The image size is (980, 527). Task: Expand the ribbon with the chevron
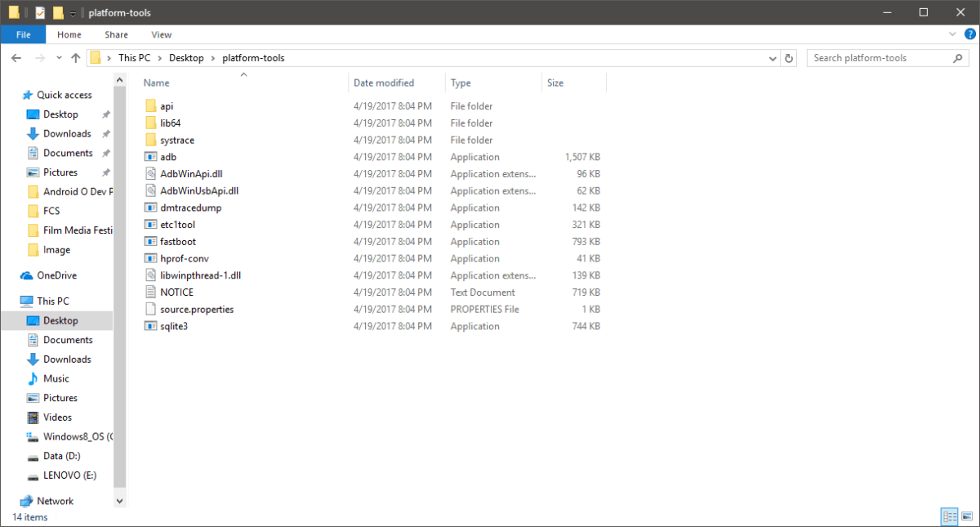pos(952,34)
